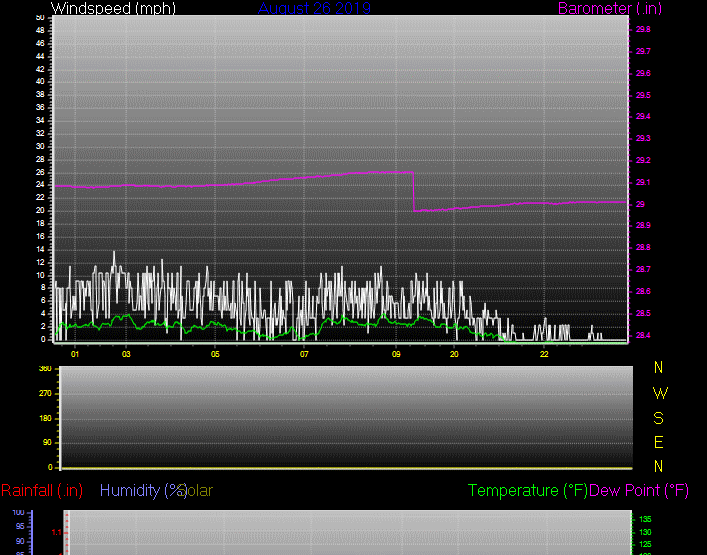
Task: Click the 100 humidity axis label
Action: coord(18,513)
